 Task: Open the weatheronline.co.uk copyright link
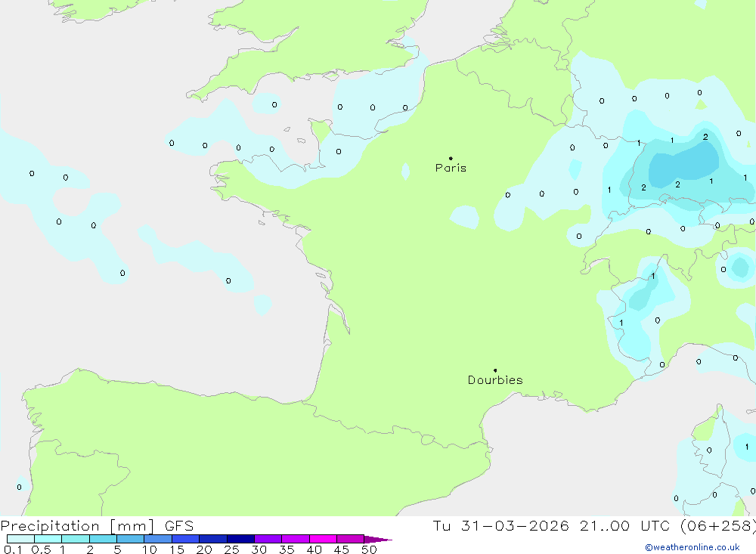692,547
